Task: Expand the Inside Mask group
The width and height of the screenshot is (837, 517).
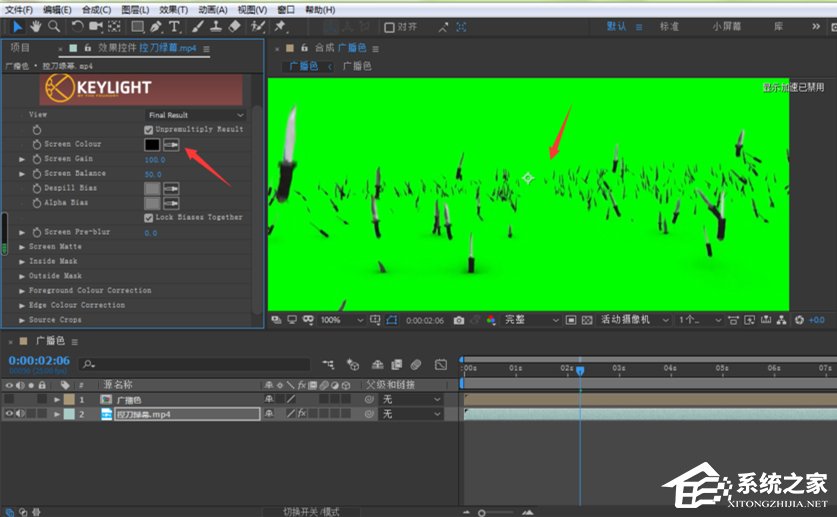Action: [22, 262]
